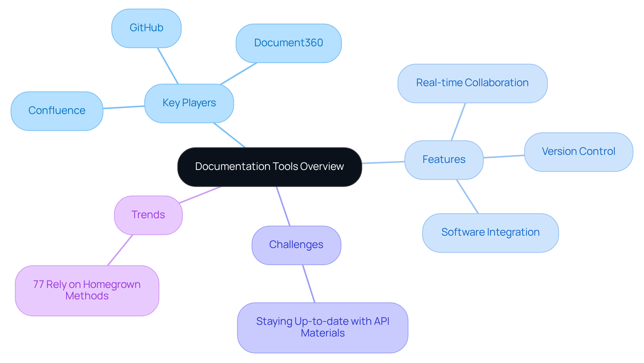The image size is (644, 363).
Task: Select the Features node
Action: pos(444,160)
